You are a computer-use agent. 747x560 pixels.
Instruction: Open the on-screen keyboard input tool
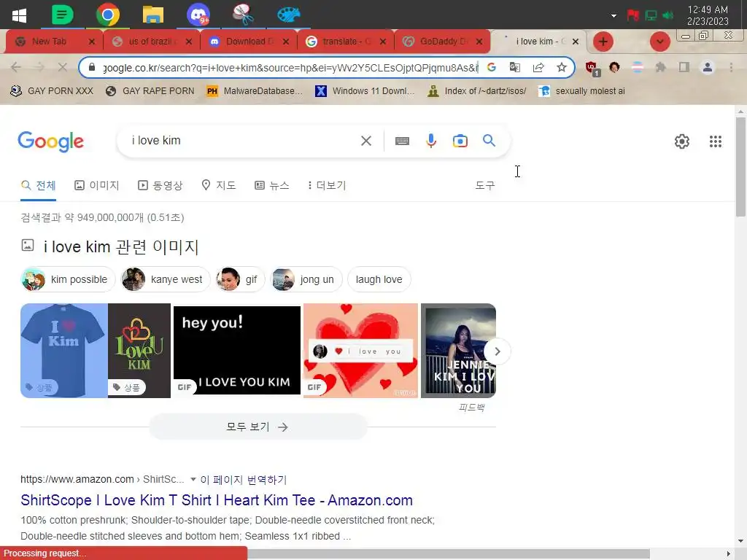[402, 141]
